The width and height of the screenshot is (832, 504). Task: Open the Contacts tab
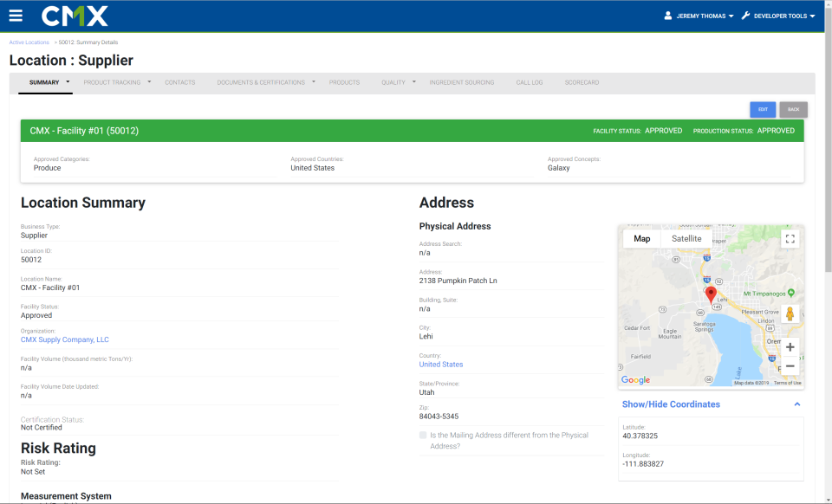[179, 82]
